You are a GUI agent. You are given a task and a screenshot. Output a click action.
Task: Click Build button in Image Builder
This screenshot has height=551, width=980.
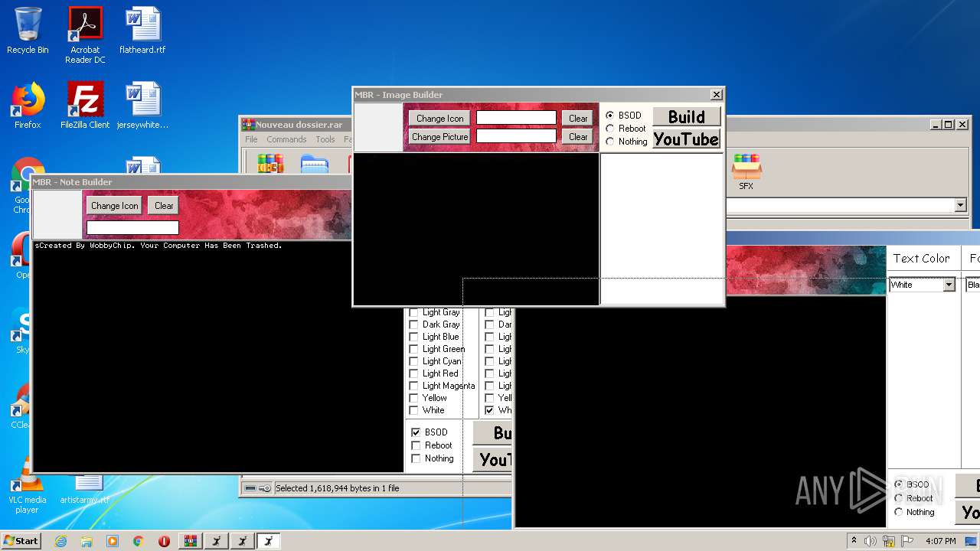click(x=686, y=116)
